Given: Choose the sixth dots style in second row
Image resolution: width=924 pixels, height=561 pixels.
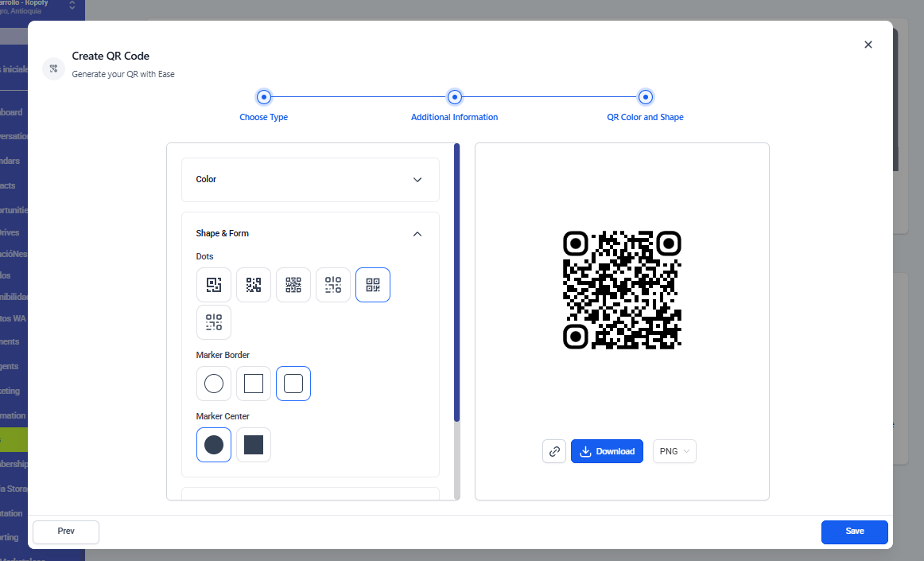Looking at the screenshot, I should (214, 322).
